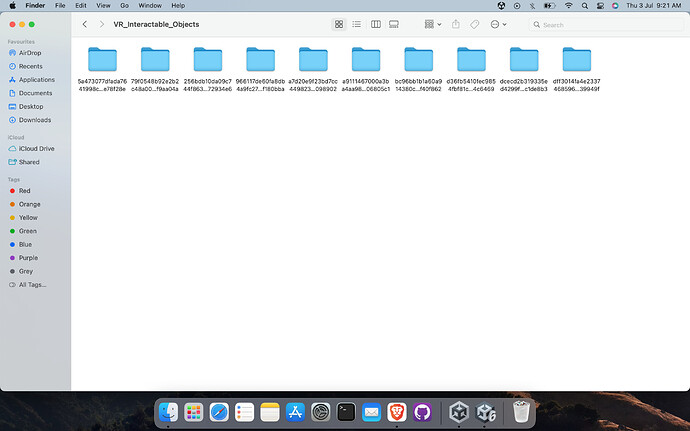Select folder starting with 5a473077dfada76
Viewport: 690px width, 431px height.
click(102, 69)
